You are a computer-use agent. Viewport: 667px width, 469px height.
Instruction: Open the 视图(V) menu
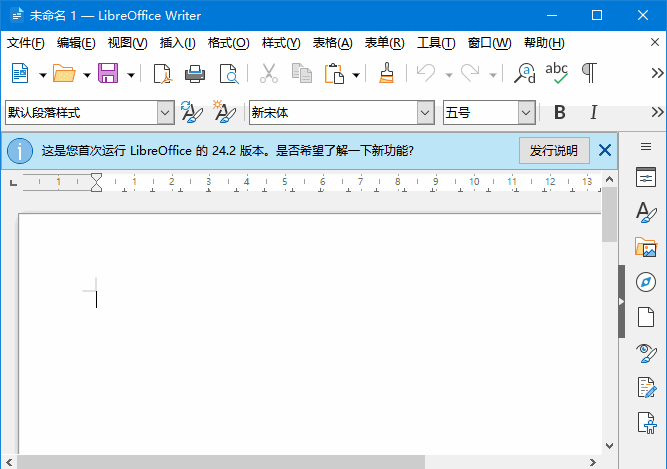[x=127, y=43]
